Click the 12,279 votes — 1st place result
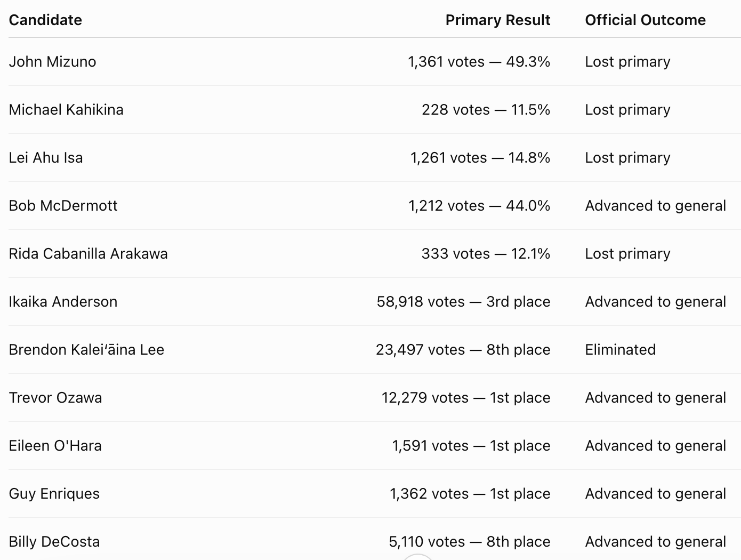 click(x=466, y=398)
